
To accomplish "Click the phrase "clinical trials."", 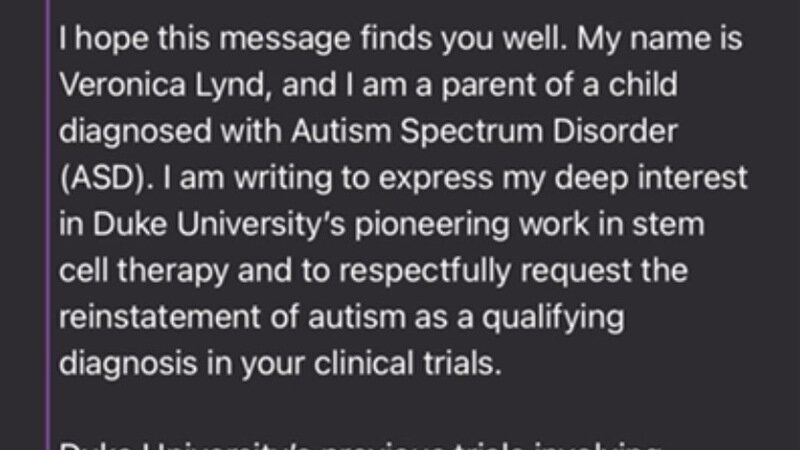I will point(408,363).
